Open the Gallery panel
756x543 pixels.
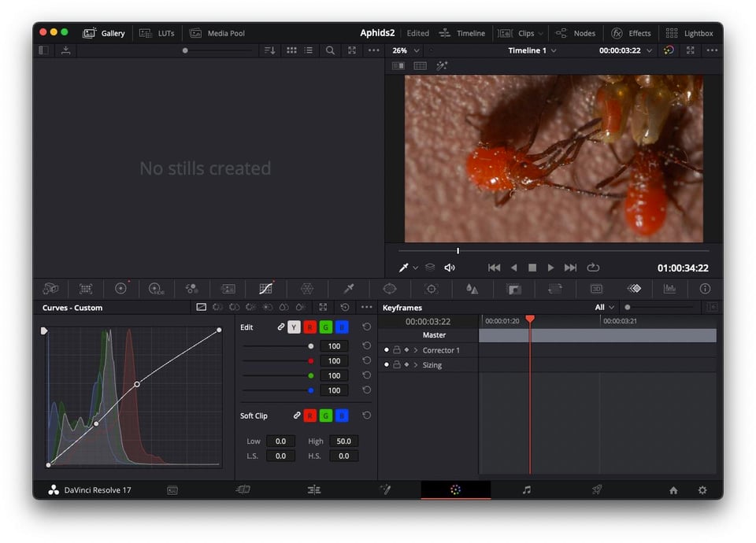point(104,33)
